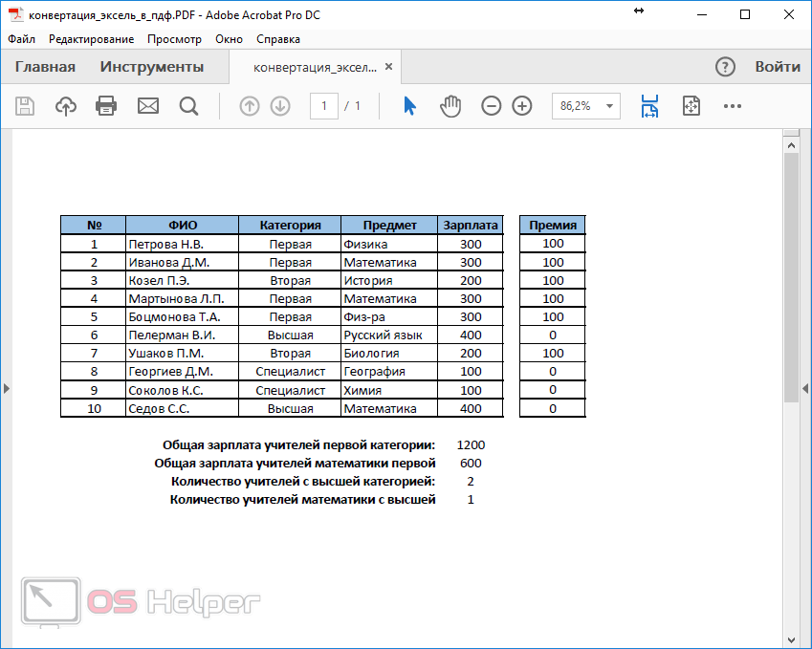
Task: Open the Файл menu
Action: pos(21,39)
